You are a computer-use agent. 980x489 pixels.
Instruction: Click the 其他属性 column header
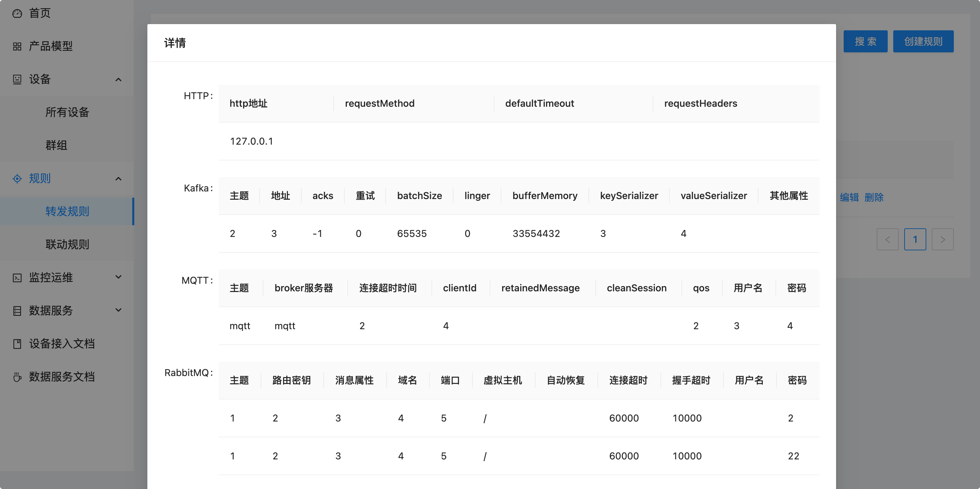click(788, 196)
